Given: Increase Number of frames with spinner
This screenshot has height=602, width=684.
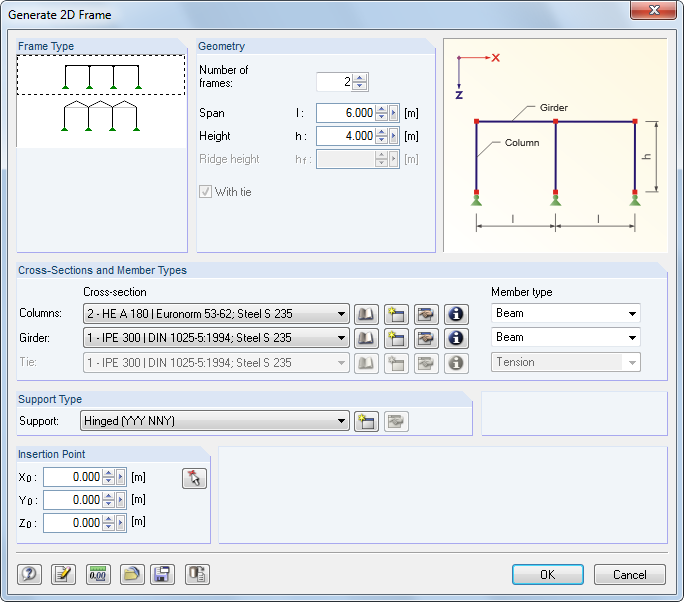Looking at the screenshot, I should (359, 78).
